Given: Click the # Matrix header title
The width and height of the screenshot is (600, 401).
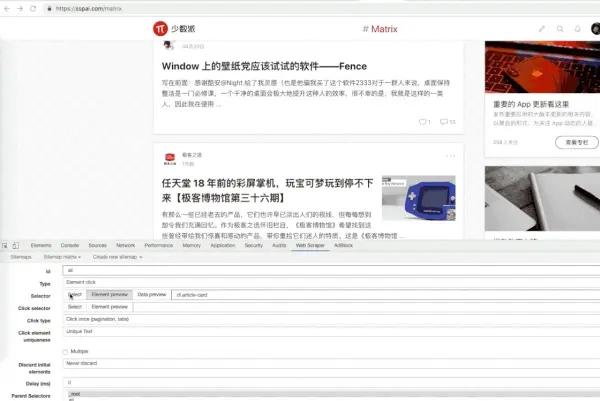Looking at the screenshot, I should pyautogui.click(x=380, y=29).
